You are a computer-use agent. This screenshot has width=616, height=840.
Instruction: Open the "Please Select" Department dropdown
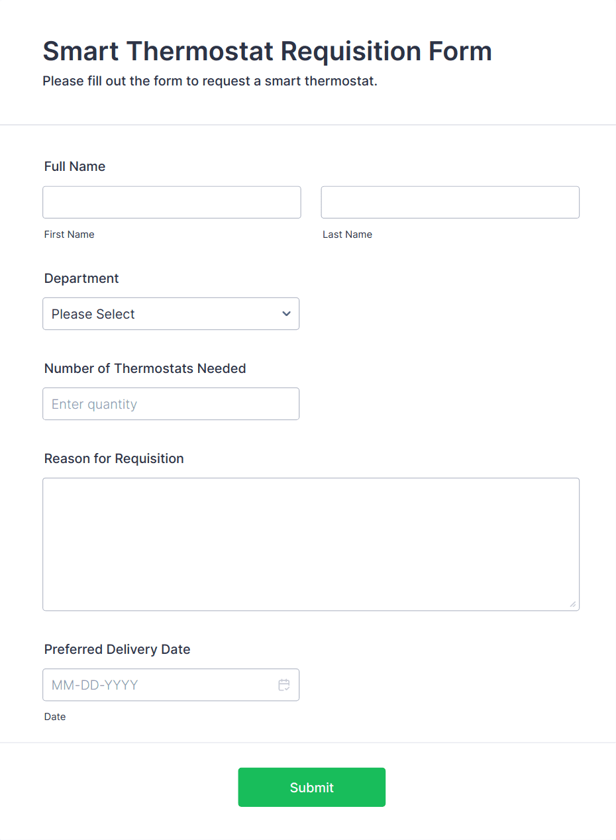[159, 314]
